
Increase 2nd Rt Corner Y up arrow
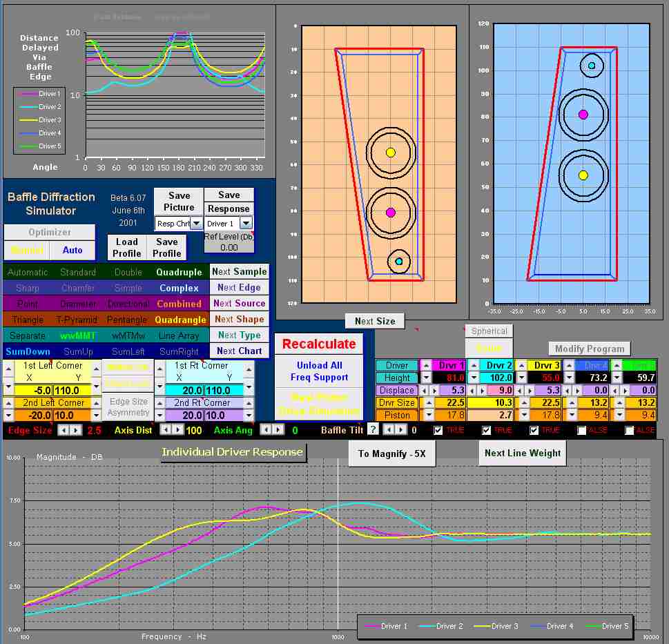click(249, 402)
